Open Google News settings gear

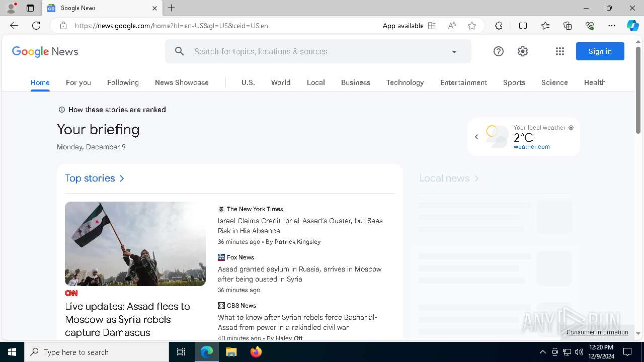523,51
